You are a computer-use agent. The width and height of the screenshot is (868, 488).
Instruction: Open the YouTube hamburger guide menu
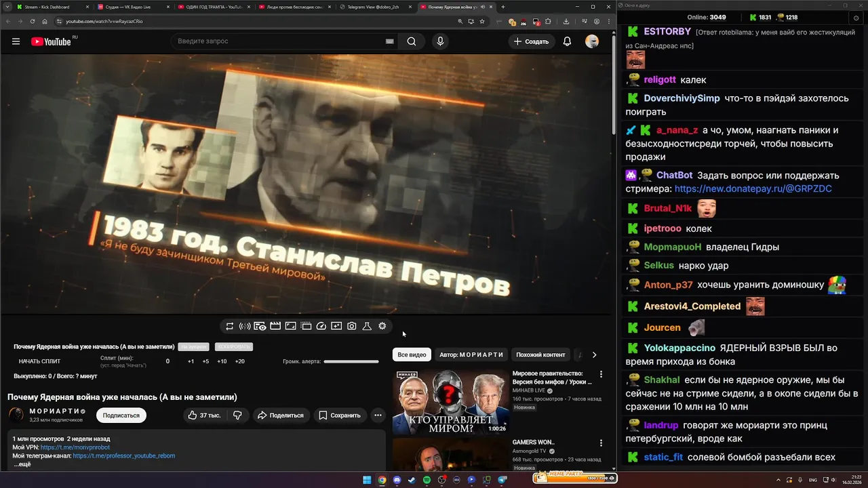(x=16, y=41)
